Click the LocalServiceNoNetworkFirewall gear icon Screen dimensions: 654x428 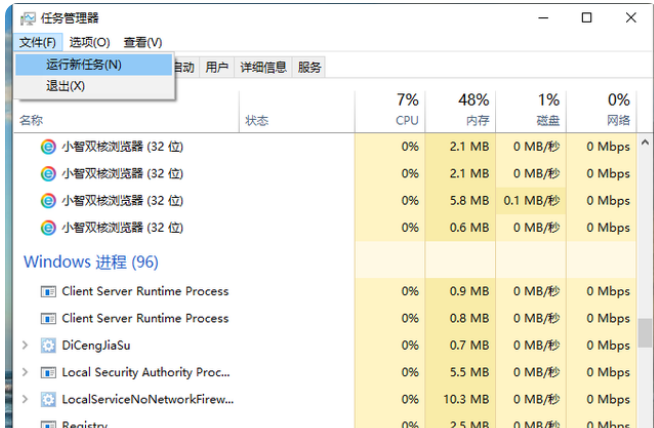[48, 399]
